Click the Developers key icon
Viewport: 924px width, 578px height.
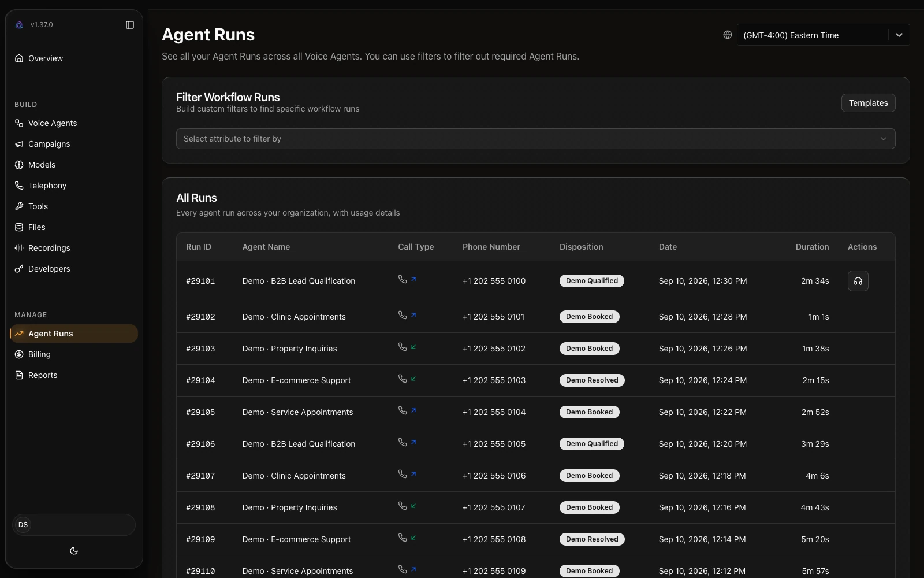tap(19, 269)
